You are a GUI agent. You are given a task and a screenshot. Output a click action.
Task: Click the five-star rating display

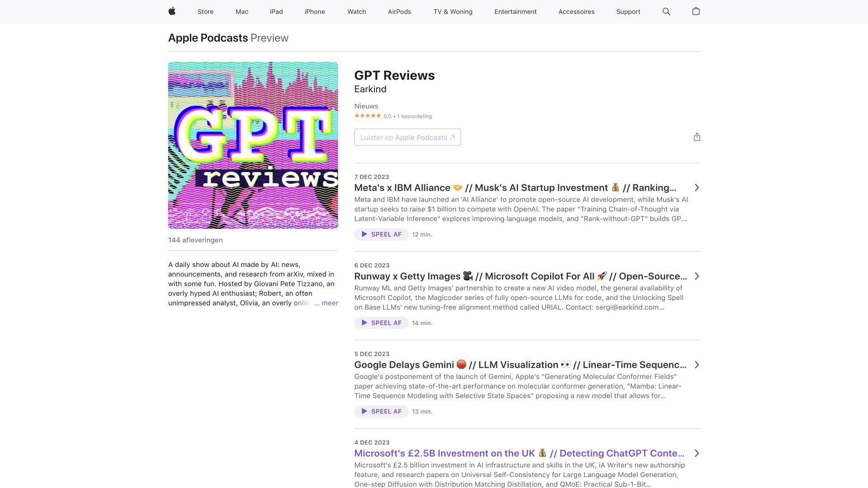tap(368, 116)
